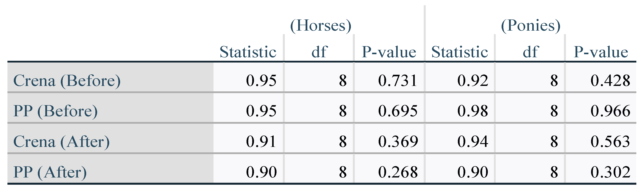Click the Statistic column header under Horses

point(248,52)
